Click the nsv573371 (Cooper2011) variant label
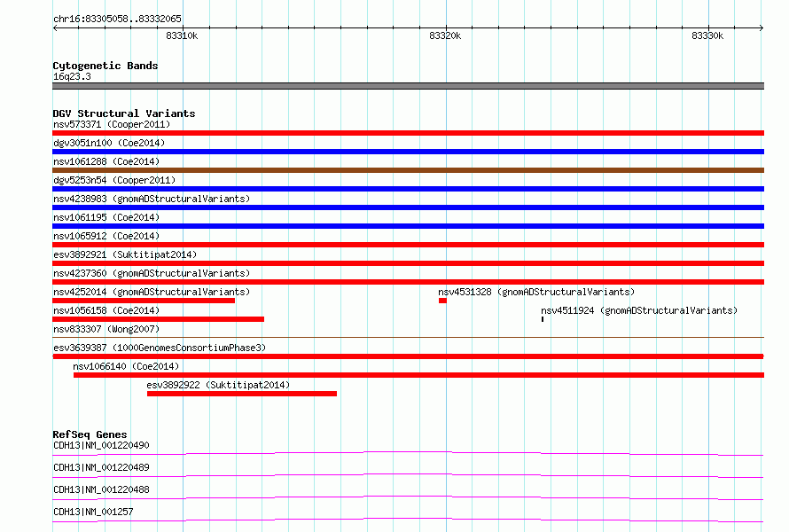789x532 pixels. pos(112,124)
